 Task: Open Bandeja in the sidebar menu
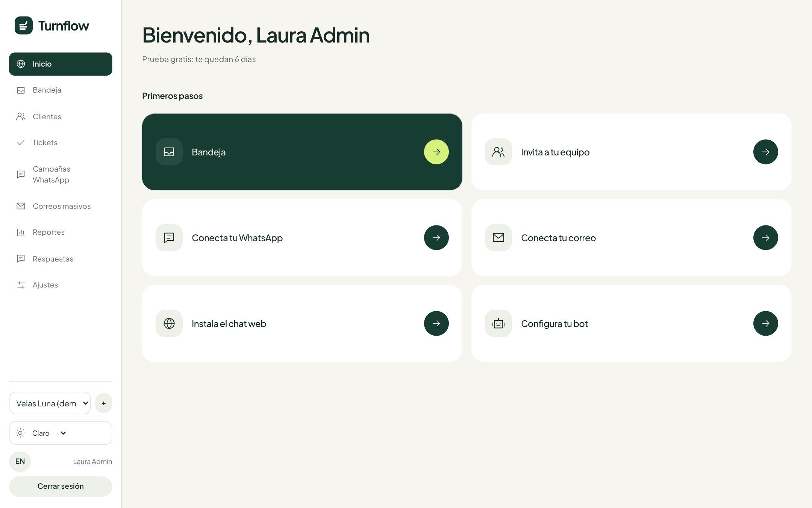[61, 90]
